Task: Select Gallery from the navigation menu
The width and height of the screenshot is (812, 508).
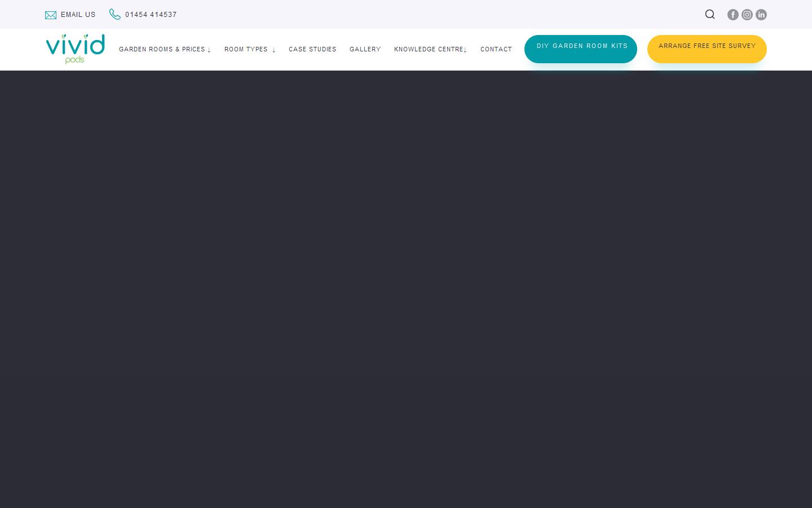Action: point(365,49)
